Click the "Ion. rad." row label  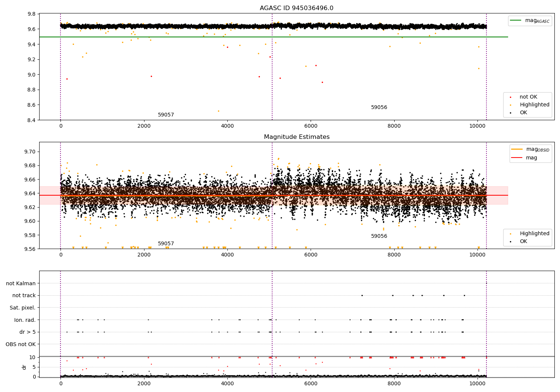click(x=25, y=320)
